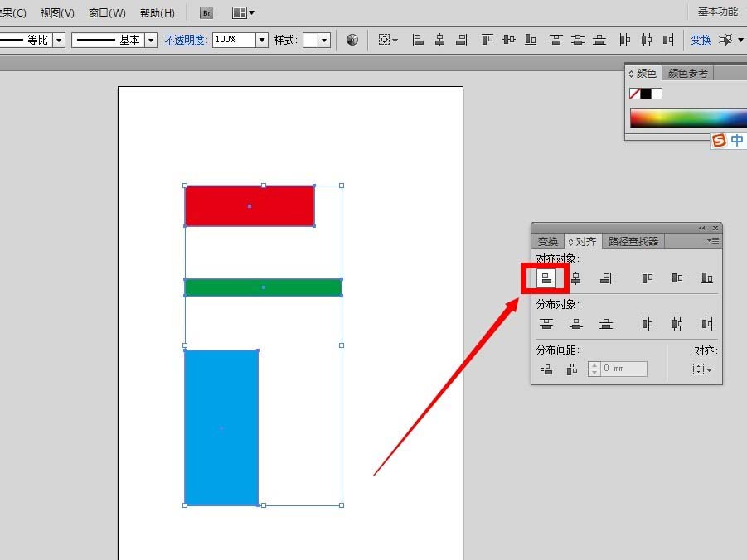Click horizontal distribute center in Align panel

[677, 324]
